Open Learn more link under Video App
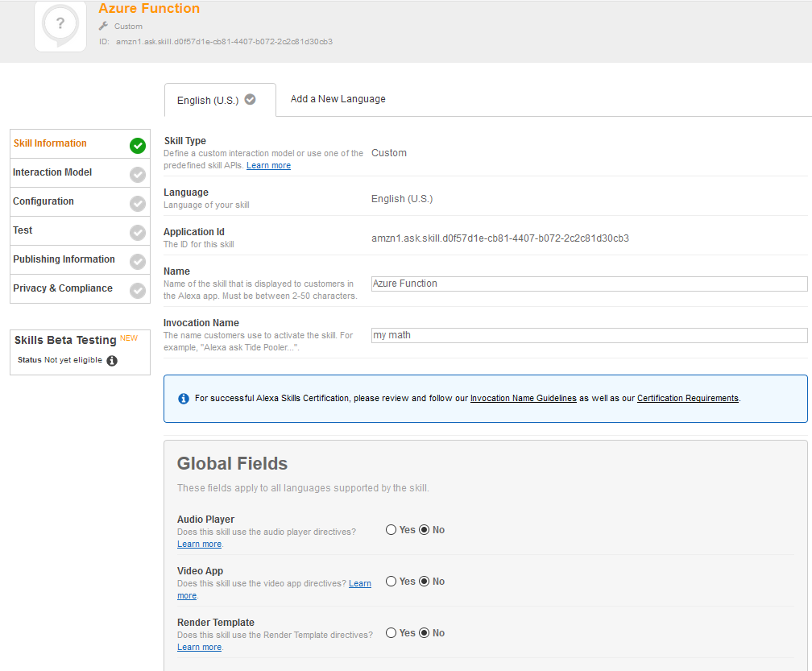This screenshot has height=671, width=812. pos(360,583)
